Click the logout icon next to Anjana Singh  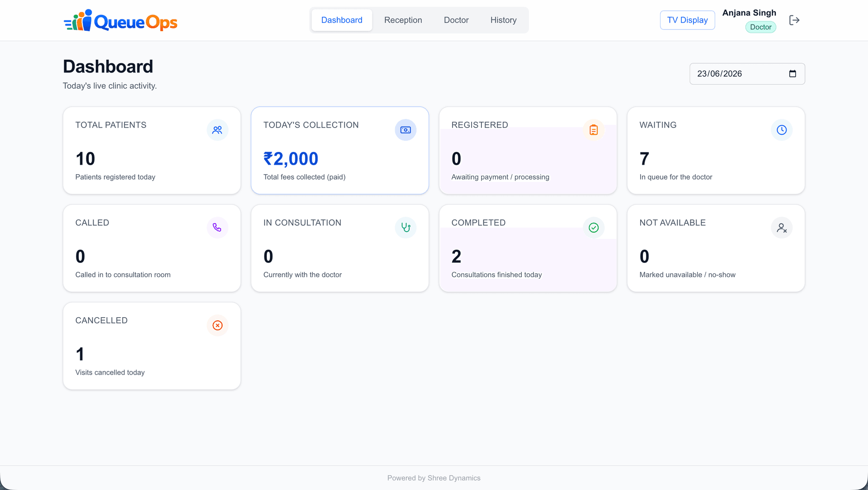click(794, 20)
